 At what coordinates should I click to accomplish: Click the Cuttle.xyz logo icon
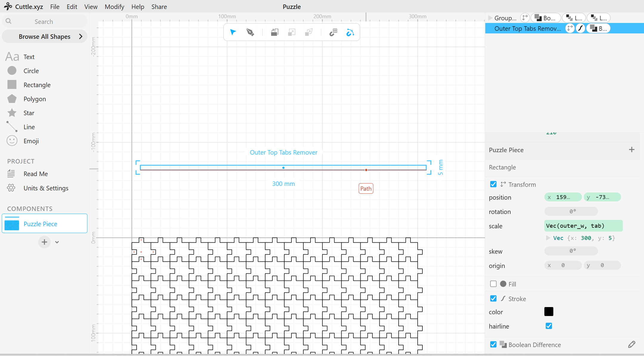(x=8, y=6)
